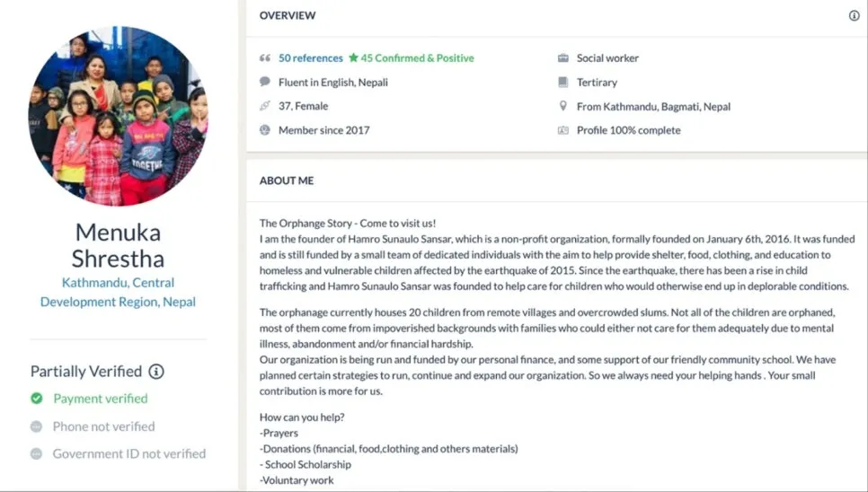
Task: Open the Kathmandu, Central Development Region link
Action: tap(118, 292)
